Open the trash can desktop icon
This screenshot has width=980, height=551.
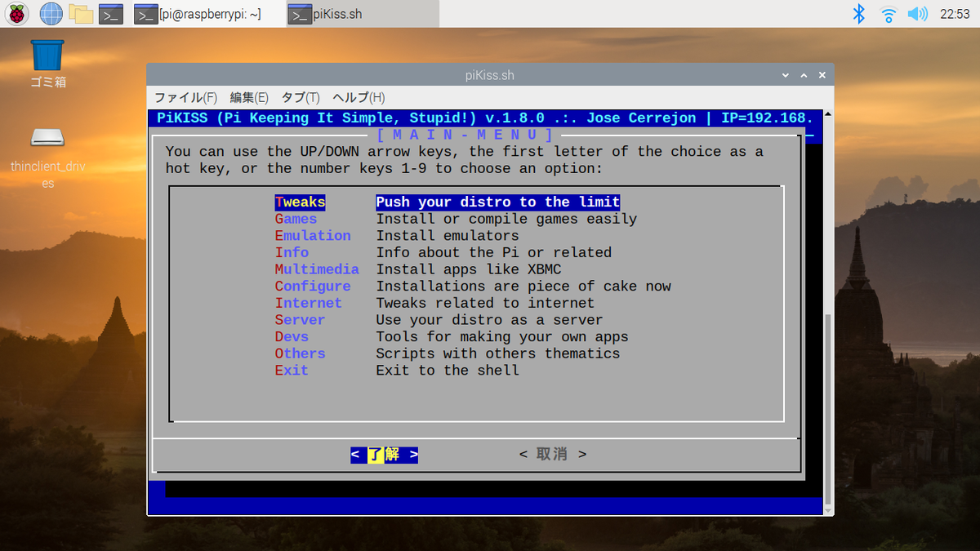(x=47, y=64)
